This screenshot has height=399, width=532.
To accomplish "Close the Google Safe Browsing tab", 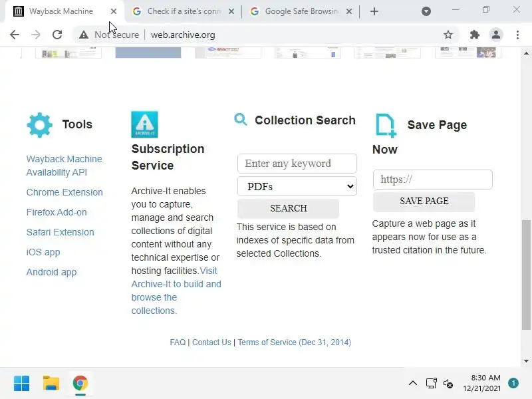I will (348, 11).
